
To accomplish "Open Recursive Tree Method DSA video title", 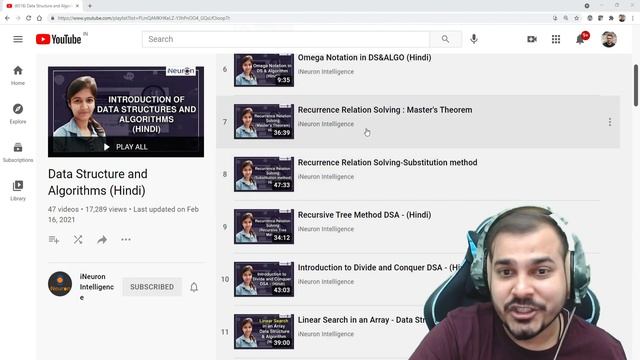I will [364, 215].
